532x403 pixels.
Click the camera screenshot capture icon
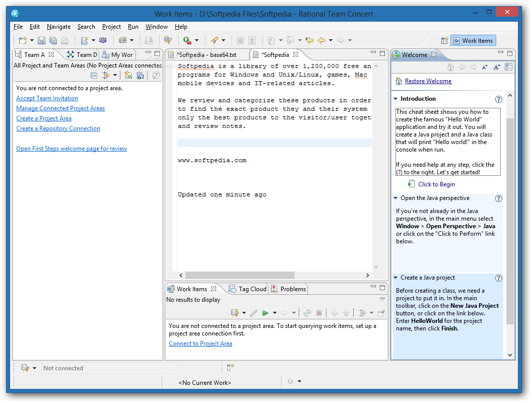[103, 40]
